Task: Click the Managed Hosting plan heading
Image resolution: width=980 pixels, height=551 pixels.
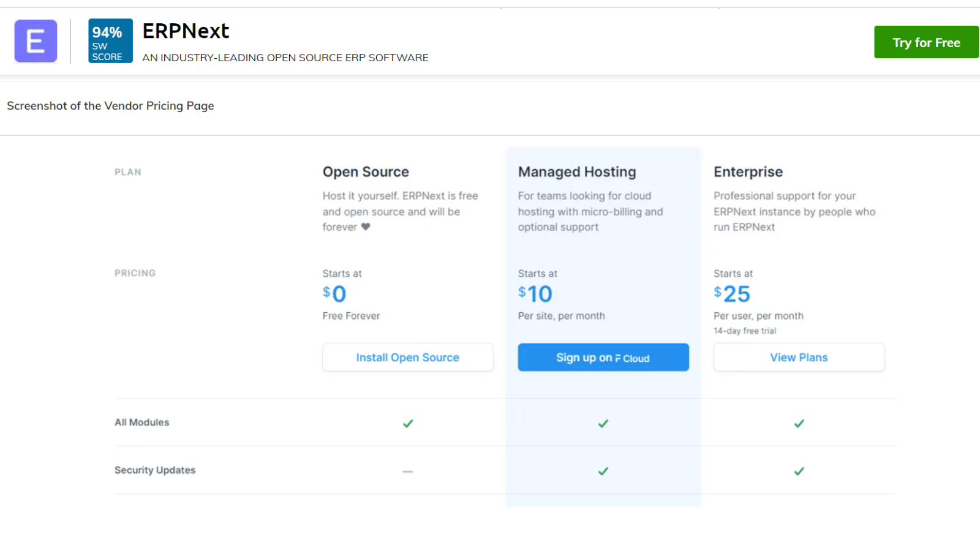Action: [577, 172]
